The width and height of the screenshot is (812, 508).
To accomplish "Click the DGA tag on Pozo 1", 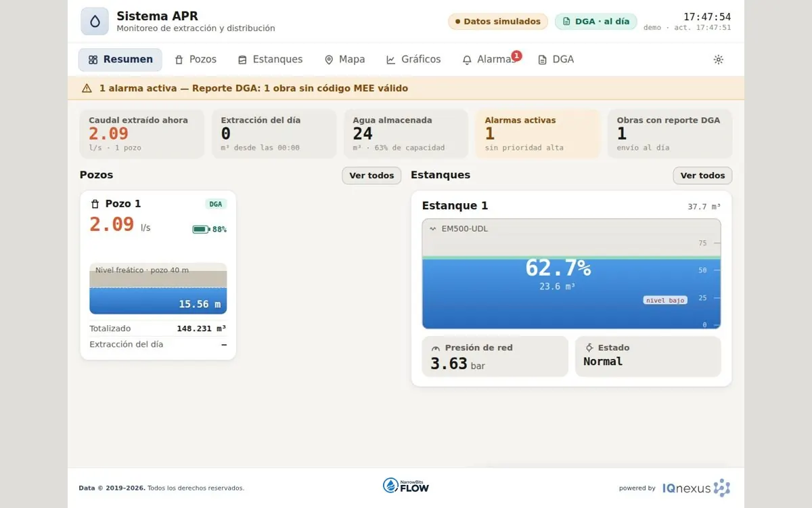I will coord(216,204).
